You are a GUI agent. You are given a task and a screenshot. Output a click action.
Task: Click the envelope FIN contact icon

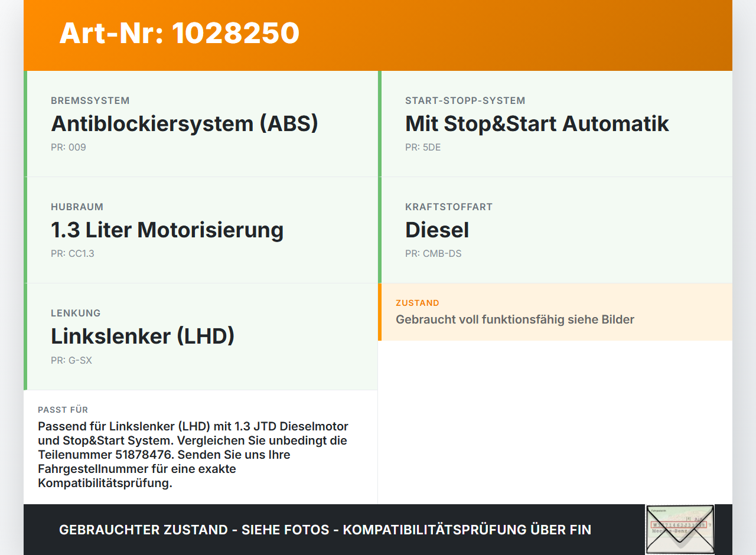680,530
